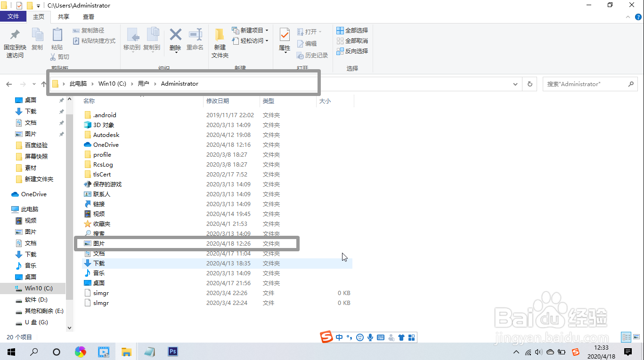The height and width of the screenshot is (360, 644).
Task: Open the File (文件) tab
Action: tap(14, 16)
